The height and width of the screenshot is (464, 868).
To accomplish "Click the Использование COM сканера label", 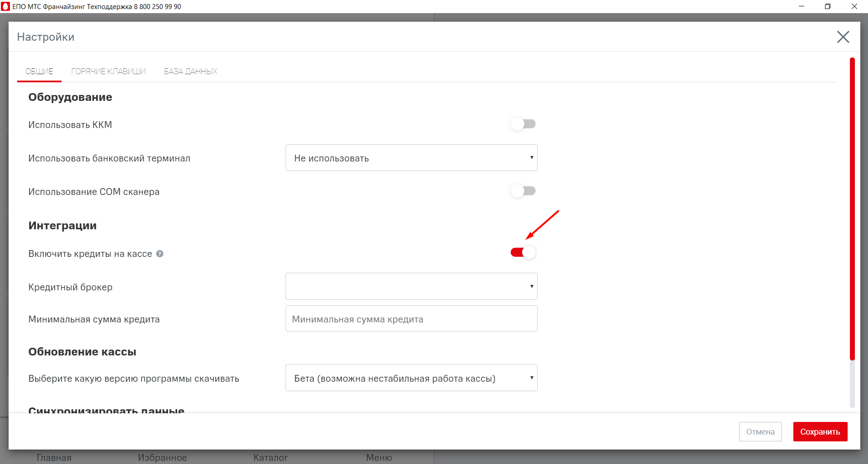I will [94, 192].
